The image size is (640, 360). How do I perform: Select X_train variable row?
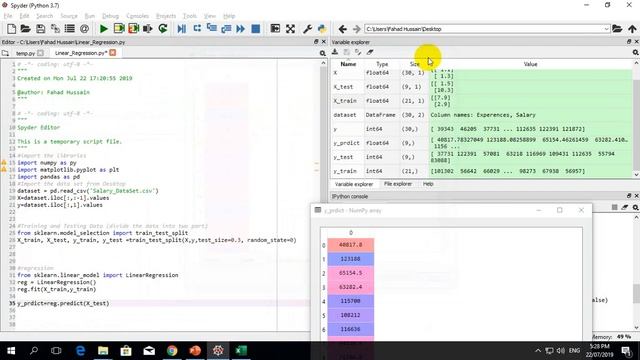(482, 101)
